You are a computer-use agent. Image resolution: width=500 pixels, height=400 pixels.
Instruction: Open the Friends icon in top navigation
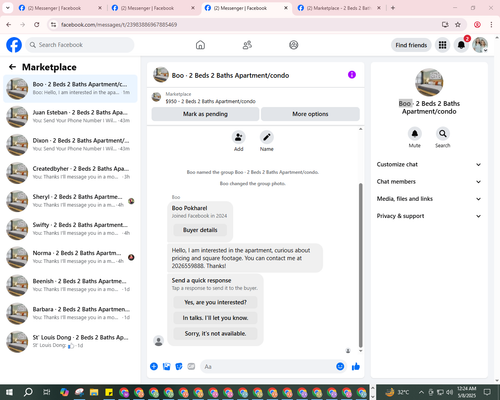[x=247, y=45]
